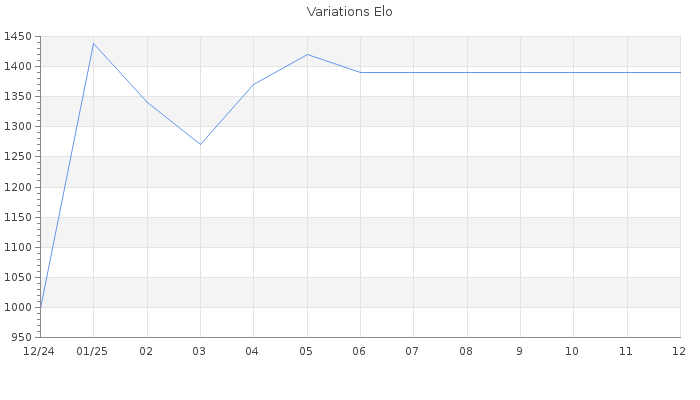700x400 pixels.
Task: Click the 1150 y-axis label
Action: 18,217
